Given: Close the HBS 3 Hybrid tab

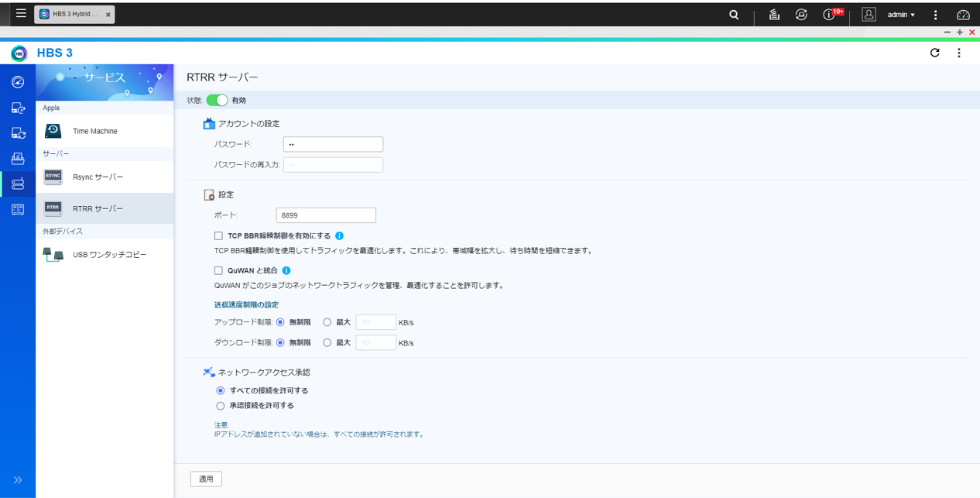Looking at the screenshot, I should 108,15.
